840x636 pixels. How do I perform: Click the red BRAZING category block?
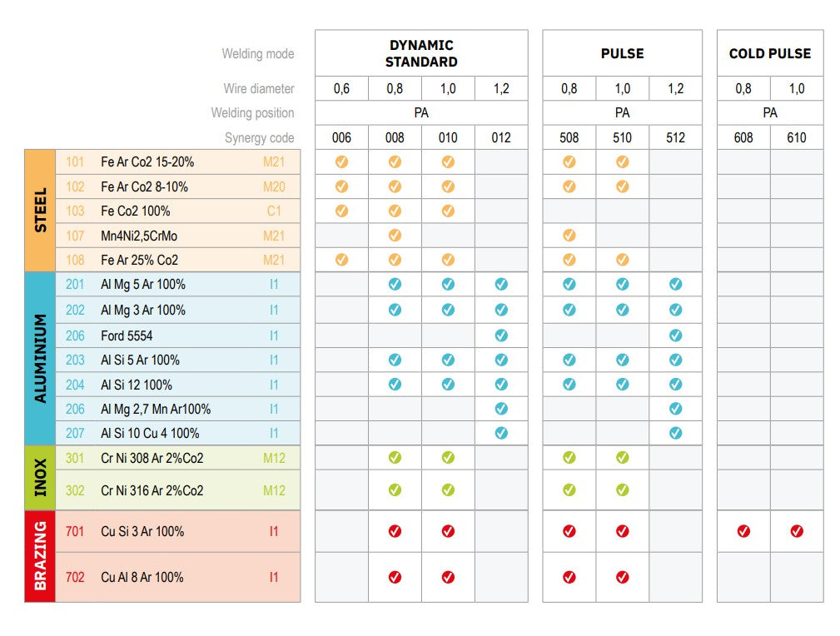(x=40, y=555)
